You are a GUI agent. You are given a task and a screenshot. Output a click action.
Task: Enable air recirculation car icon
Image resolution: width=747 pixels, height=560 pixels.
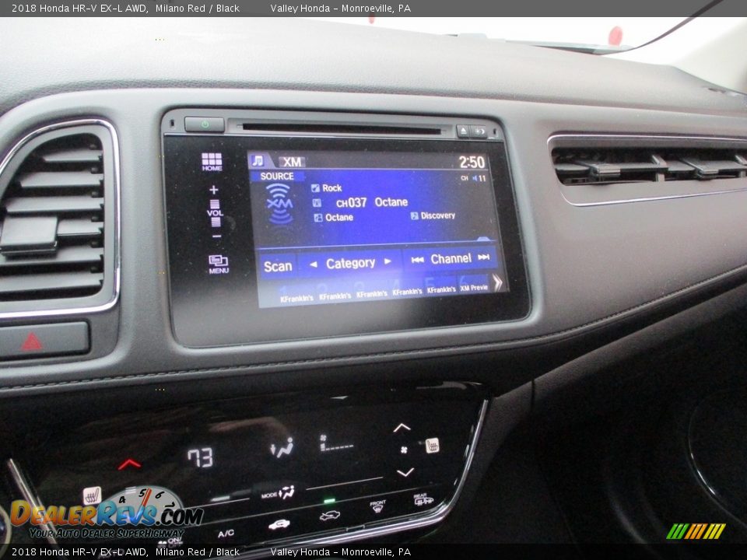point(279,524)
